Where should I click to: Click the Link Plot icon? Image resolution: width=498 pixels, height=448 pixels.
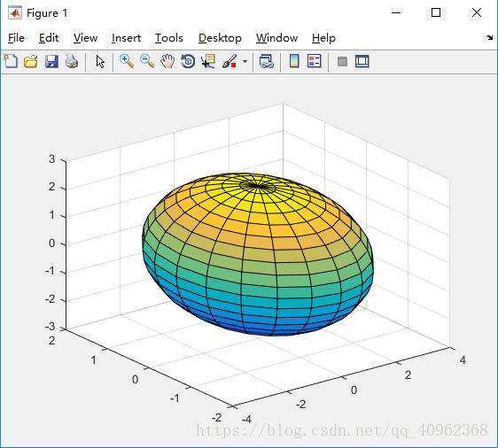(x=267, y=61)
